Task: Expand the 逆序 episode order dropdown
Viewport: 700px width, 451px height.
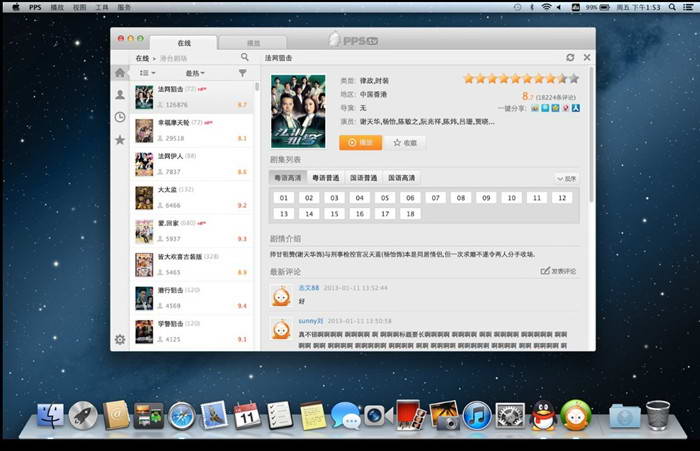Action: click(x=566, y=178)
